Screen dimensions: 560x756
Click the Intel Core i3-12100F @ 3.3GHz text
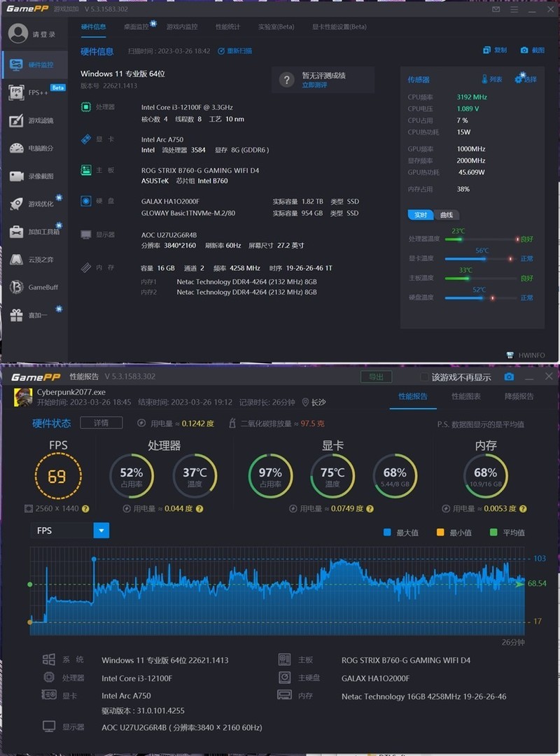[187, 107]
